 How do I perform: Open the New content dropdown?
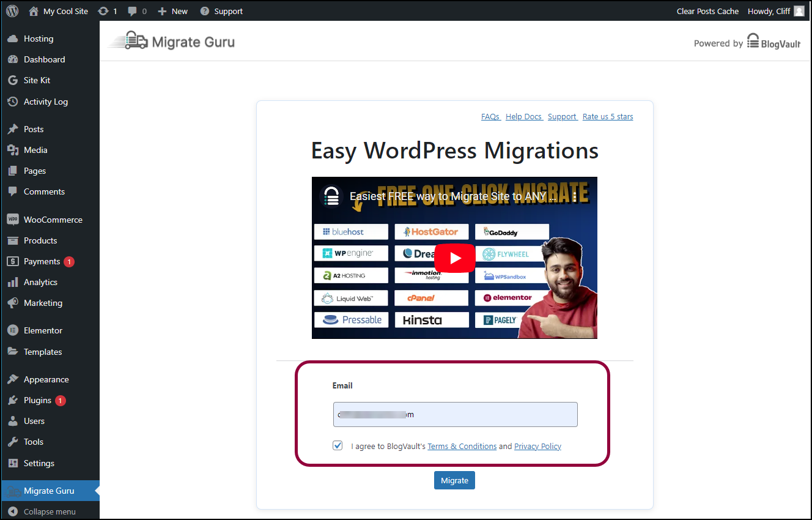(x=173, y=11)
